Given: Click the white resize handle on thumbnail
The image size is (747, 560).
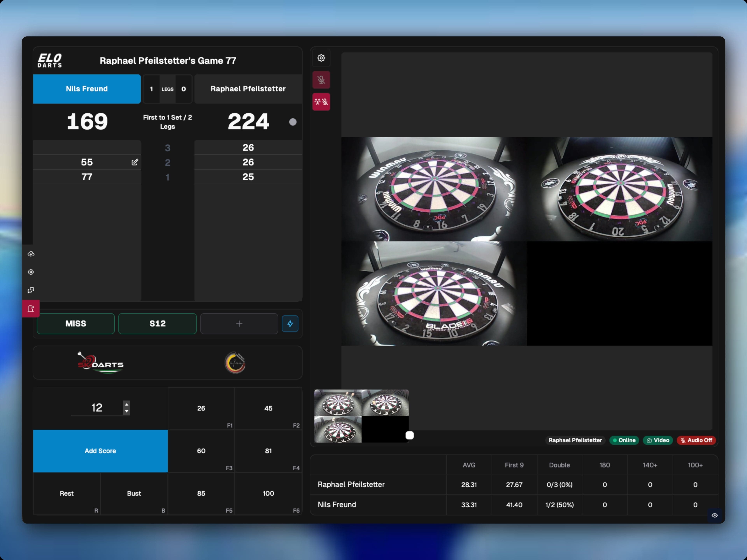Looking at the screenshot, I should coord(410,435).
